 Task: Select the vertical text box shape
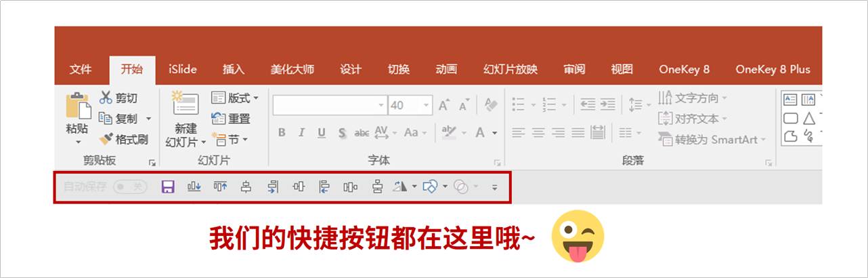(x=808, y=100)
